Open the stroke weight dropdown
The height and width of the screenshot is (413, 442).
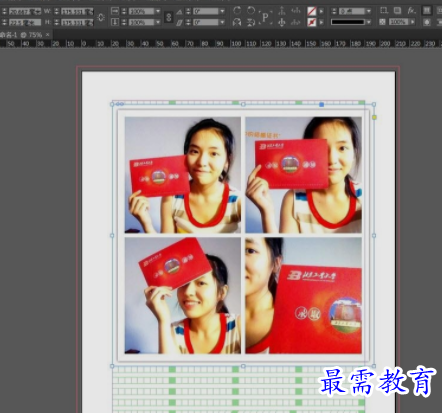coord(368,11)
